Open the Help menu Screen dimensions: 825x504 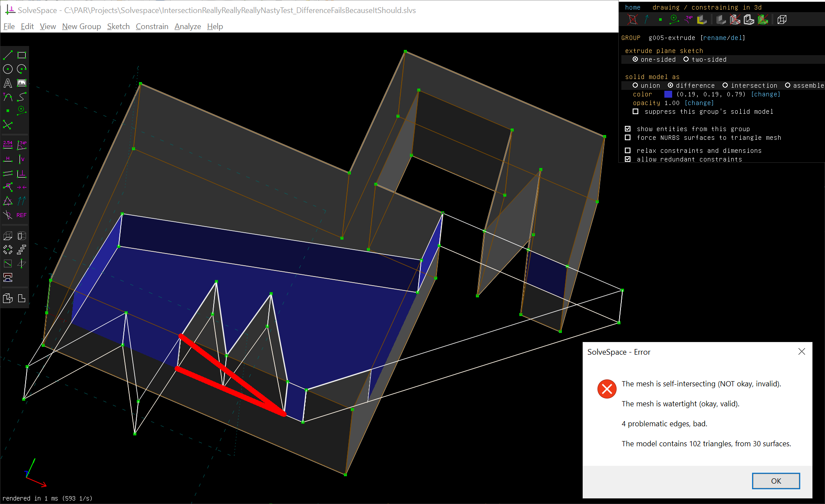pyautogui.click(x=215, y=26)
